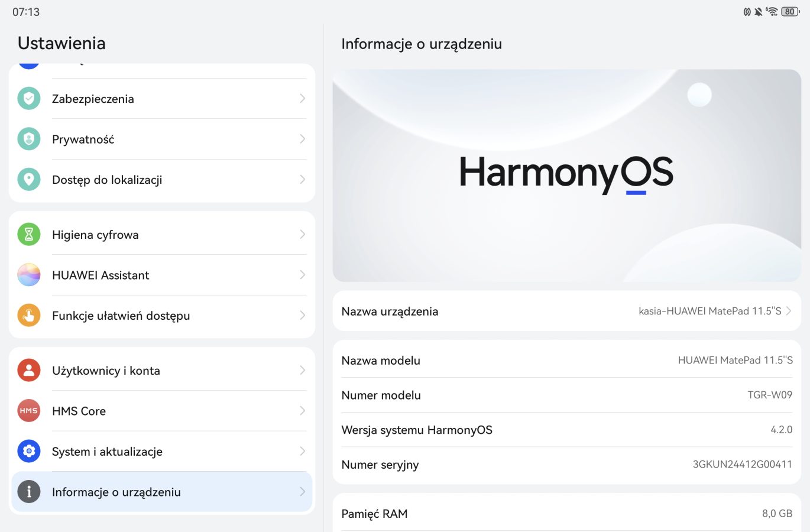Tap the muted bell status icon
This screenshot has height=532, width=810.
point(759,12)
